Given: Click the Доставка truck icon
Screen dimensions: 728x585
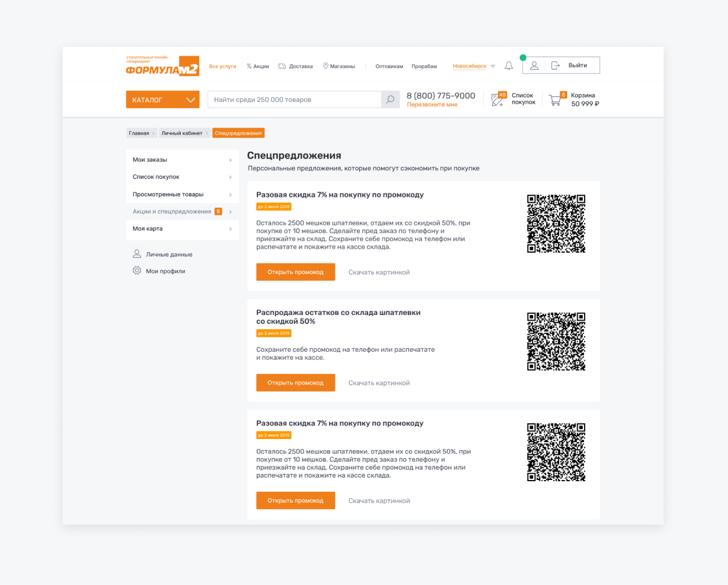Looking at the screenshot, I should point(282,66).
